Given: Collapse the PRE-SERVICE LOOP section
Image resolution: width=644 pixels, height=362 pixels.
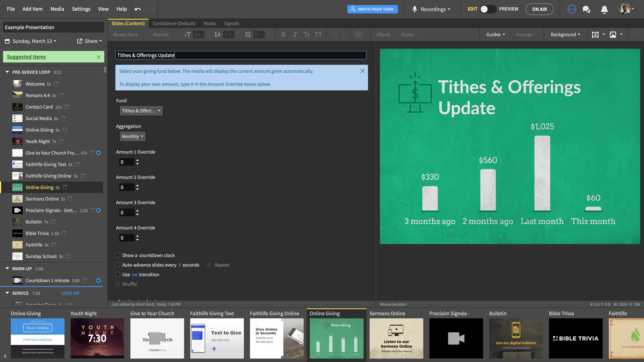Looking at the screenshot, I should [x=7, y=72].
